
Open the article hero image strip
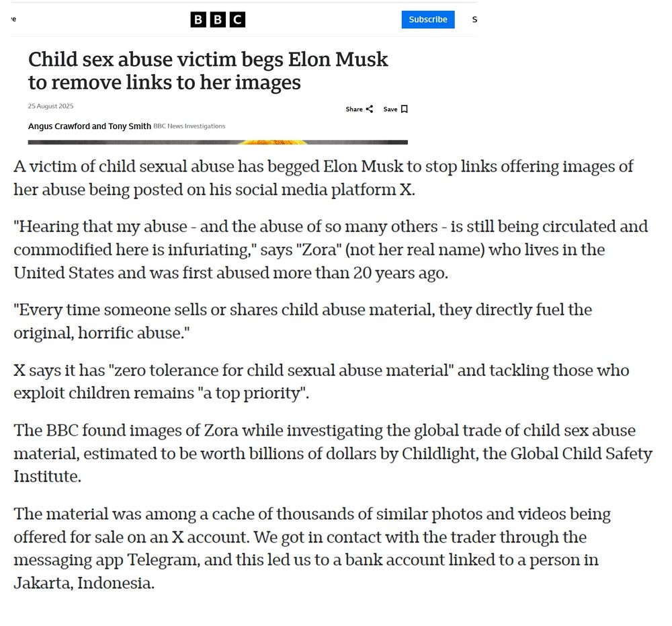[218, 142]
